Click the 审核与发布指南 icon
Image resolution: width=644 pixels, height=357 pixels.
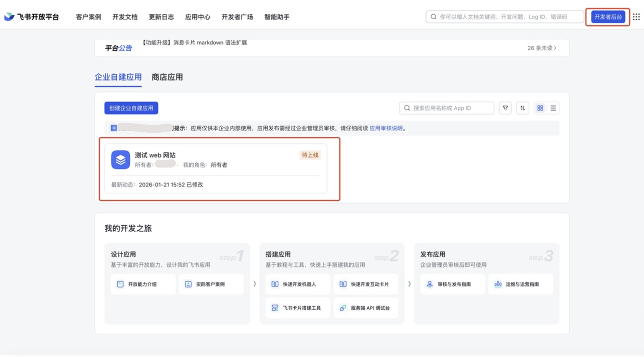click(430, 284)
